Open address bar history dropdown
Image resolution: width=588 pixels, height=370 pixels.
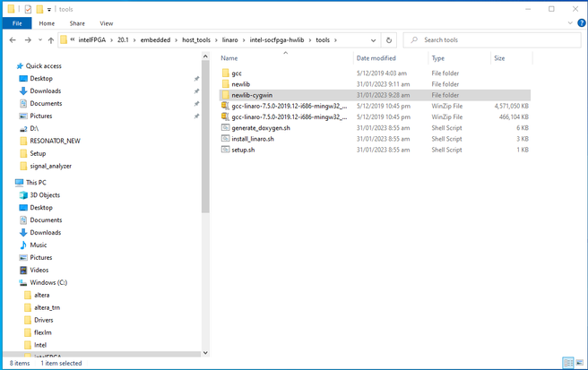[x=373, y=40]
